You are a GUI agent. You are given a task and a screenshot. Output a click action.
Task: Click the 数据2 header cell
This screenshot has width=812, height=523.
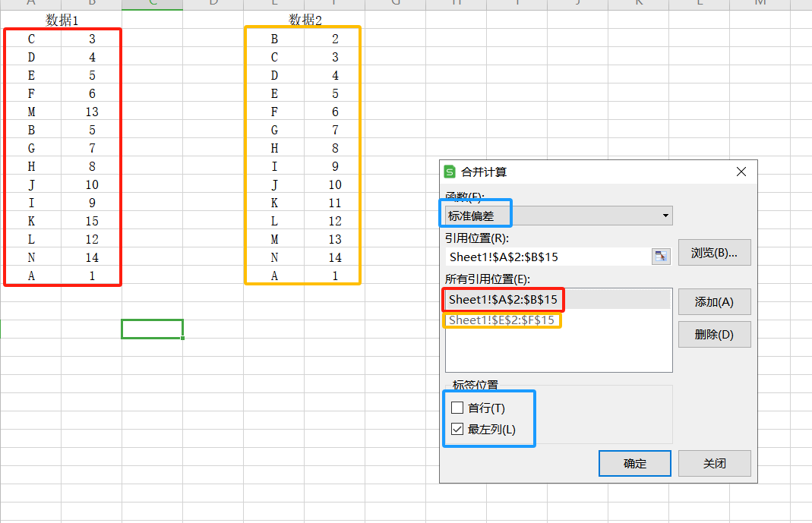(x=305, y=20)
